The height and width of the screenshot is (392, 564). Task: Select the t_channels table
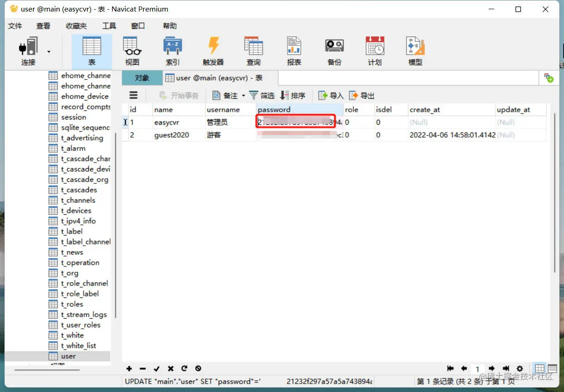(x=79, y=200)
